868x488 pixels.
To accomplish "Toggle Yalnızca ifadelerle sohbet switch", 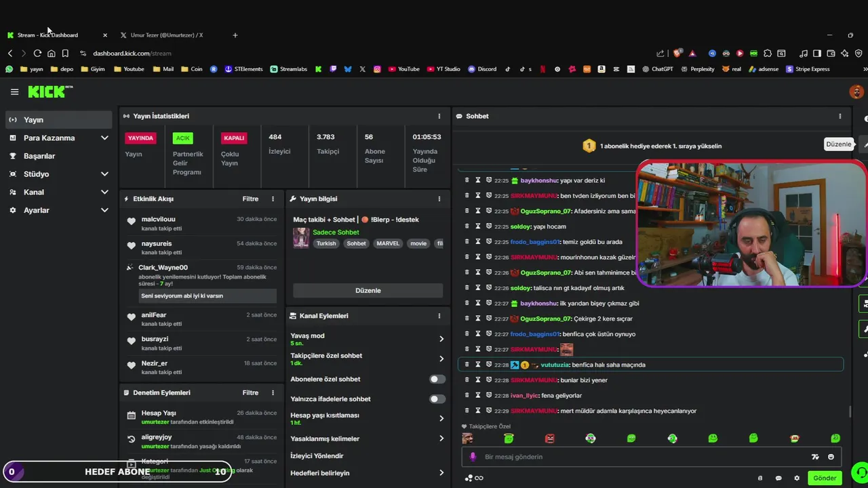I will click(437, 399).
